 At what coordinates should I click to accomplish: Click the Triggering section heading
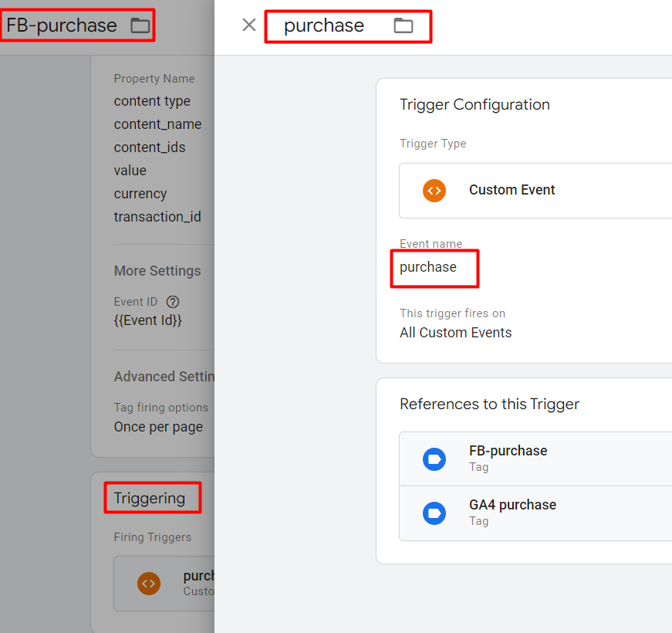coord(150,498)
